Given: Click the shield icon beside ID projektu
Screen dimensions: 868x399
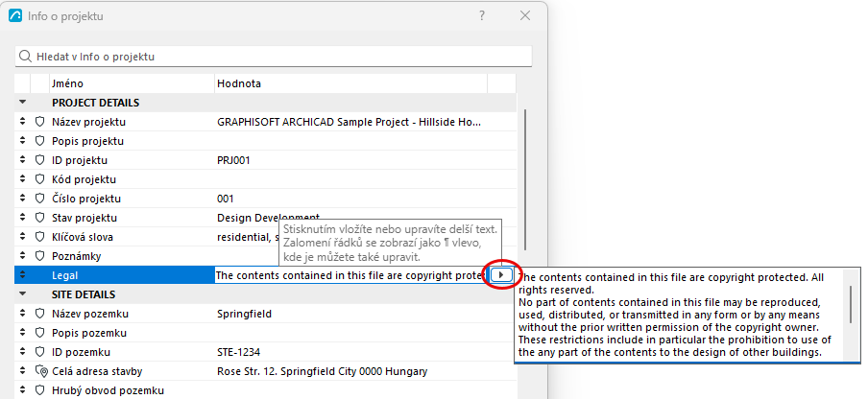Looking at the screenshot, I should point(39,160).
